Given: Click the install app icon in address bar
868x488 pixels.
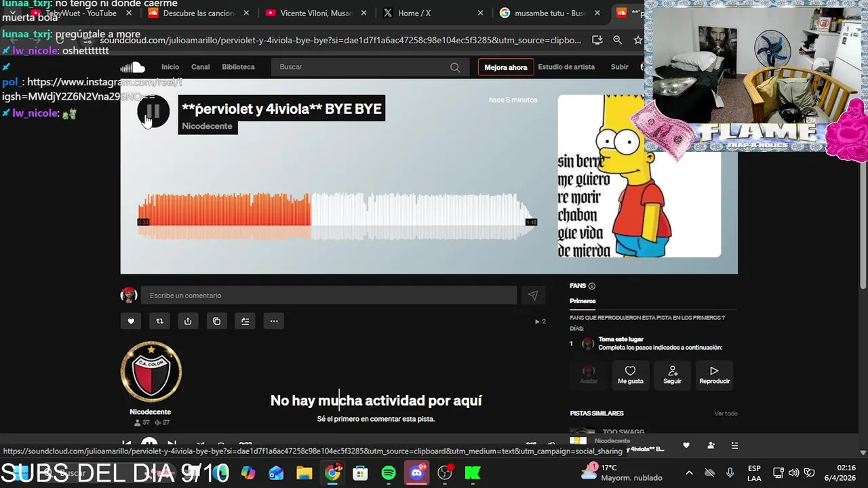Looking at the screenshot, I should click(x=597, y=40).
